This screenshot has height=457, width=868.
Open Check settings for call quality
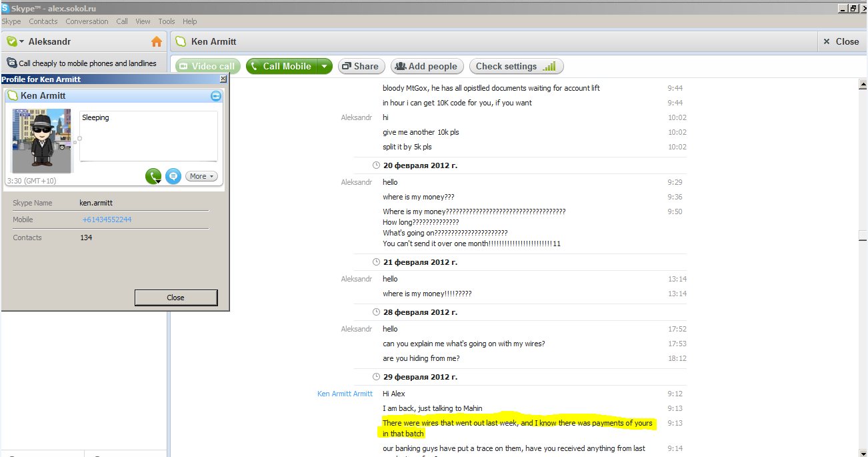517,66
